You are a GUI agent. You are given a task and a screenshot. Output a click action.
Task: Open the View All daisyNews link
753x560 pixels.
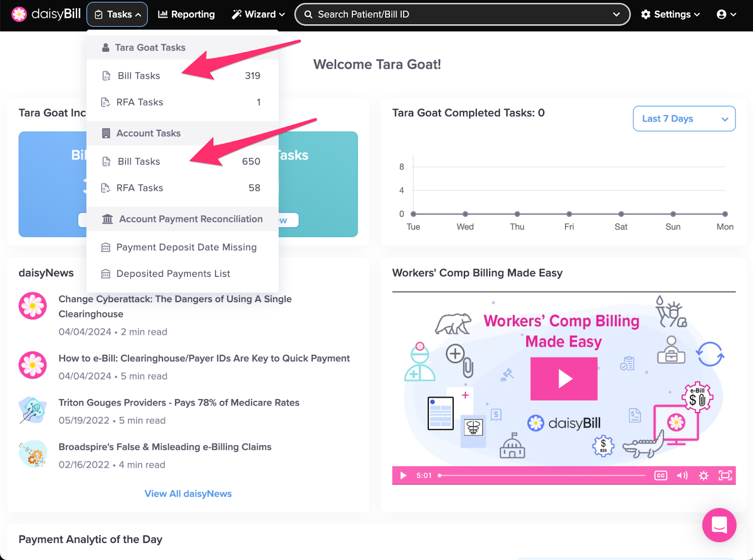pyautogui.click(x=188, y=494)
